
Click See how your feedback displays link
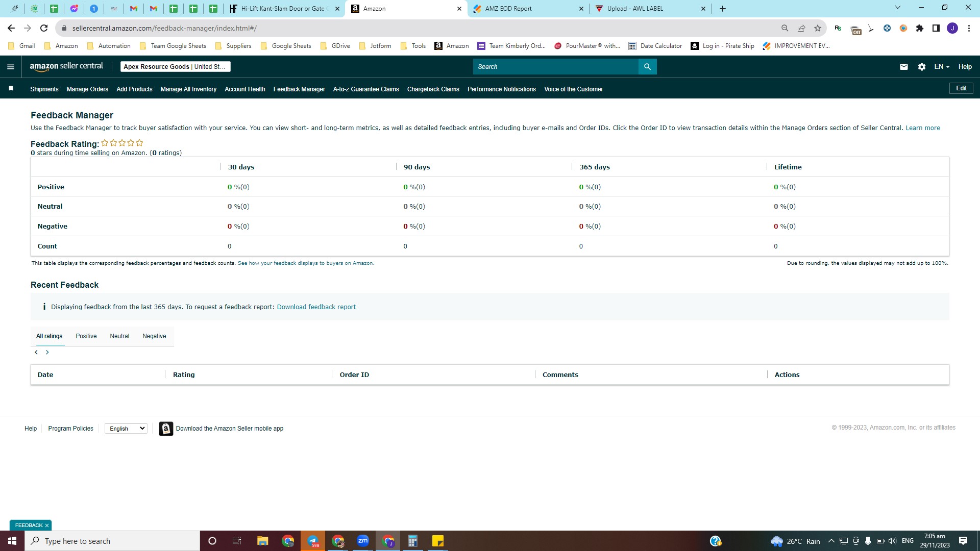305,263
